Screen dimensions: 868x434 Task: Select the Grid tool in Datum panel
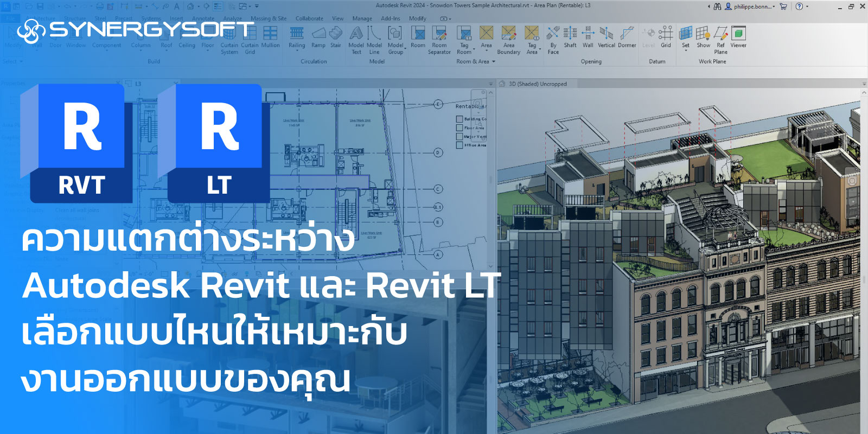(666, 37)
